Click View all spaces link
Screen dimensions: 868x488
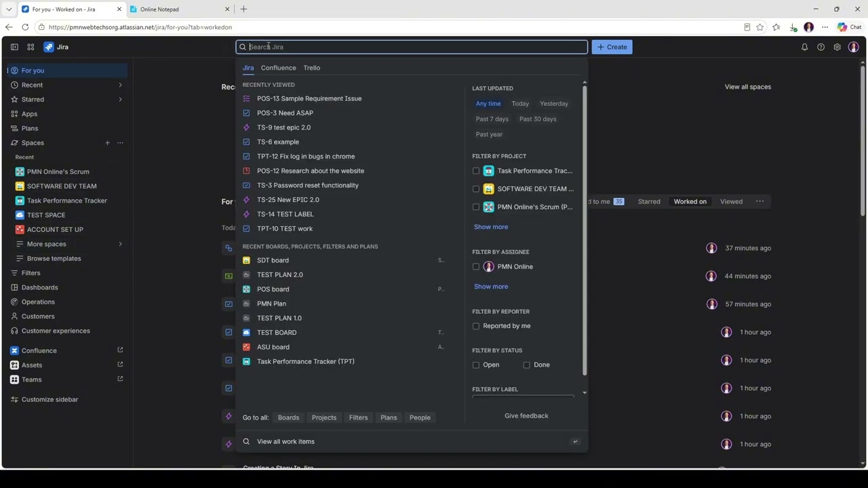[748, 87]
